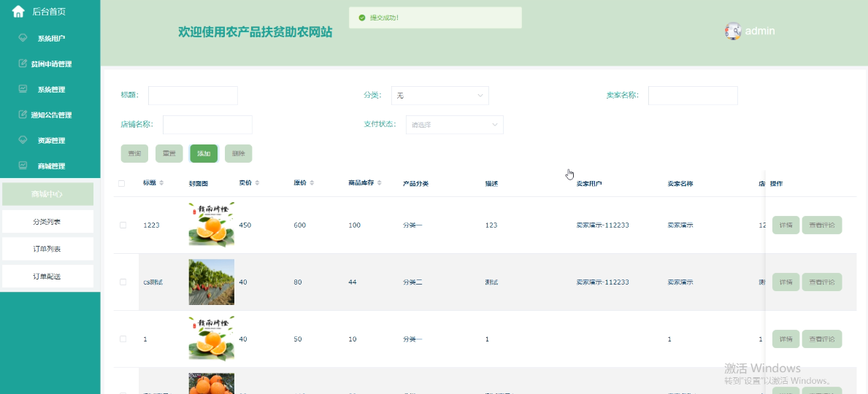The height and width of the screenshot is (394, 868).
Task: Open the 分类列表 submenu item
Action: (x=47, y=222)
